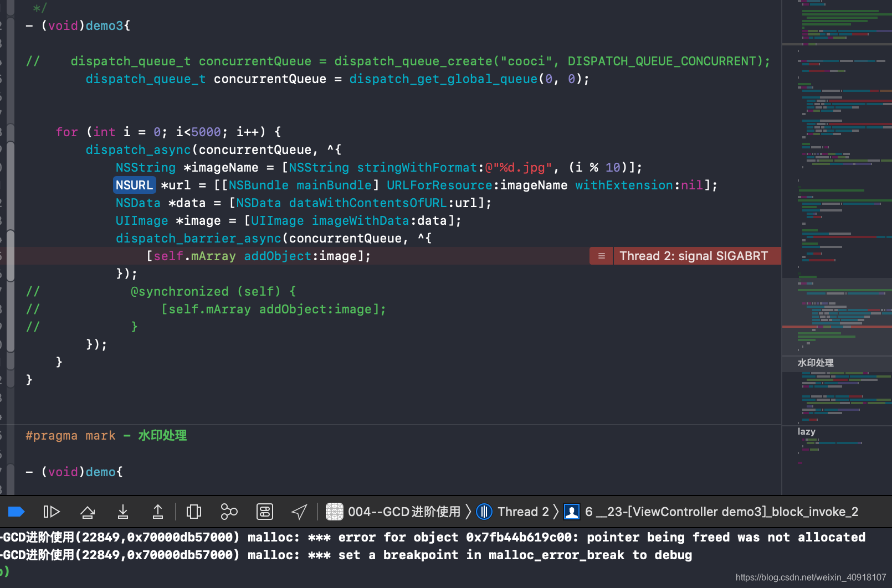Click the issue list icon beside SIGABRT
This screenshot has height=588, width=892.
tap(601, 256)
